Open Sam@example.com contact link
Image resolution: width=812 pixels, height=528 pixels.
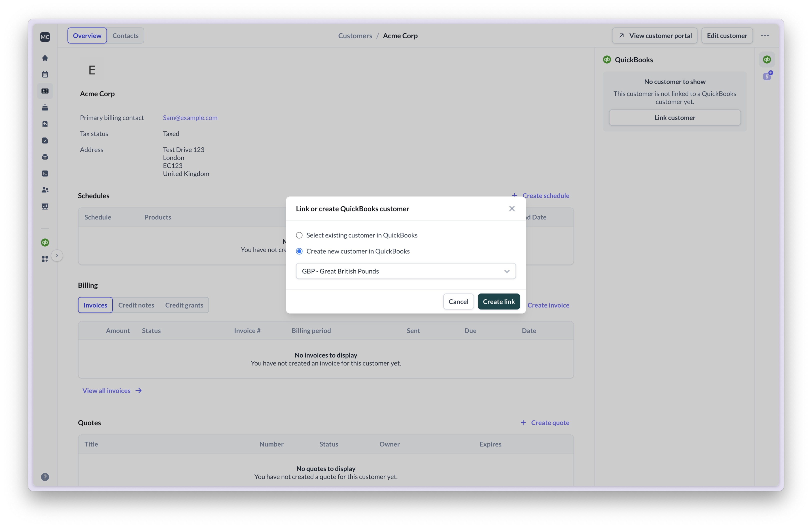coord(190,118)
